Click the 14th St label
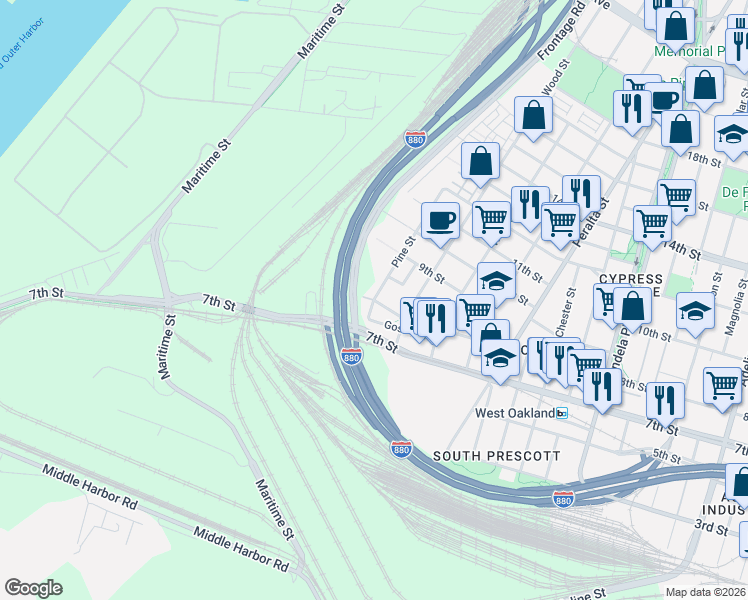The image size is (748, 600). click(682, 249)
